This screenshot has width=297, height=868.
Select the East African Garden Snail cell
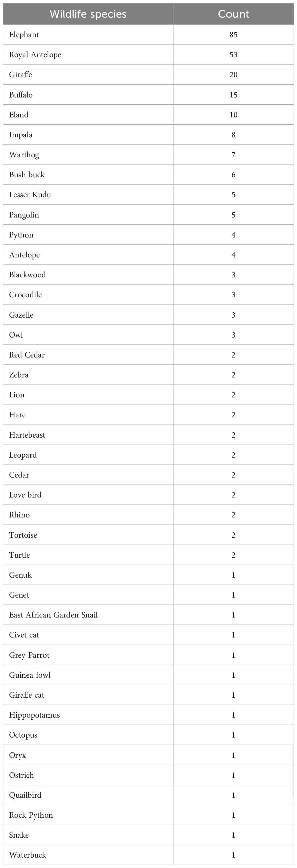click(53, 615)
